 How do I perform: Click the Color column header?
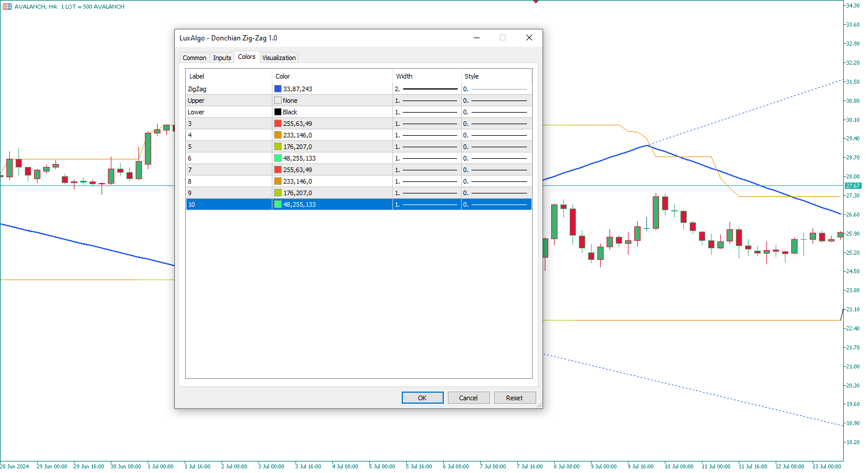tap(332, 76)
